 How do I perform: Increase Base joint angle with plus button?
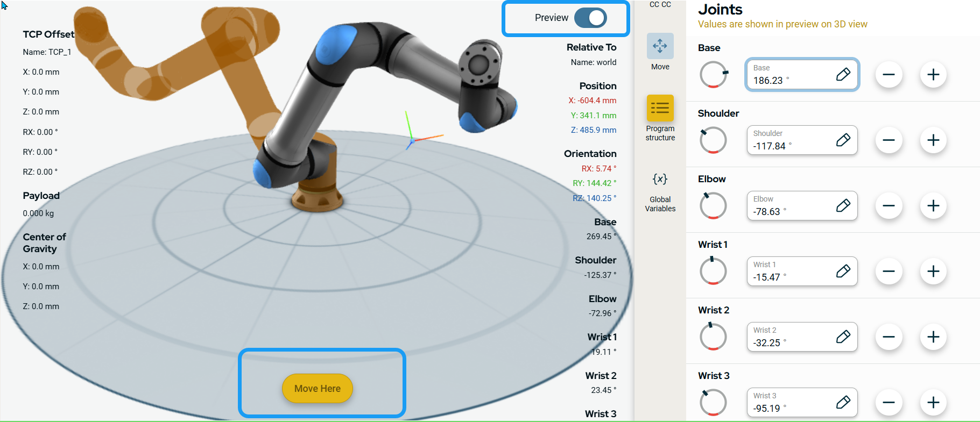[x=933, y=75]
